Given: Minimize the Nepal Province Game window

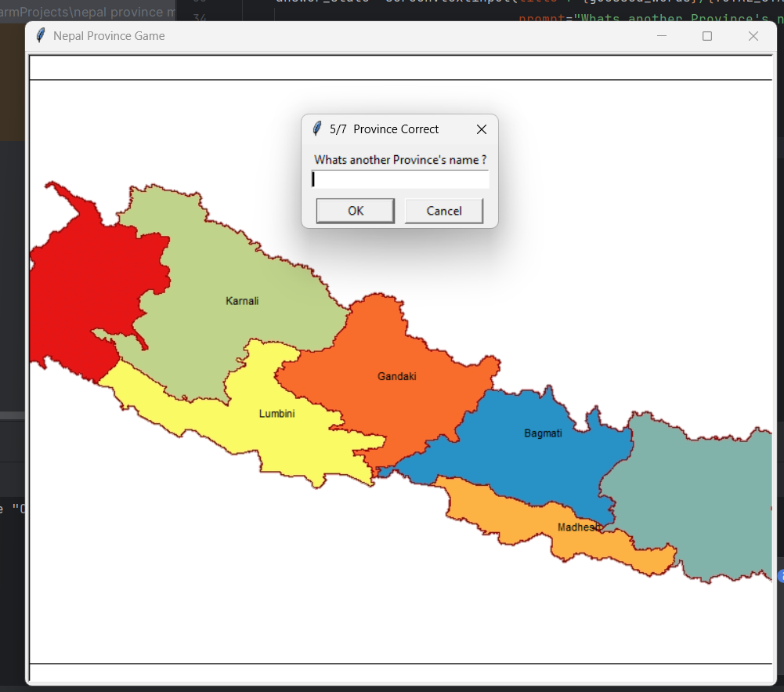Looking at the screenshot, I should 662,36.
